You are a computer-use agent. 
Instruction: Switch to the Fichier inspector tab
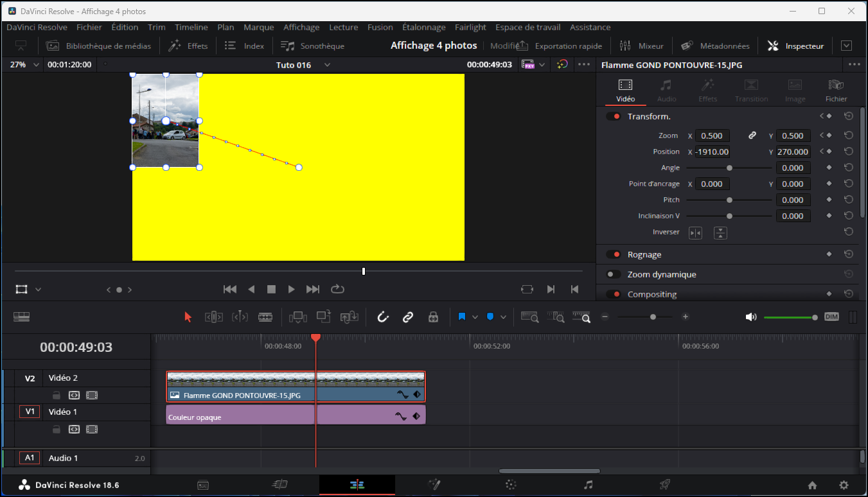[x=836, y=91]
